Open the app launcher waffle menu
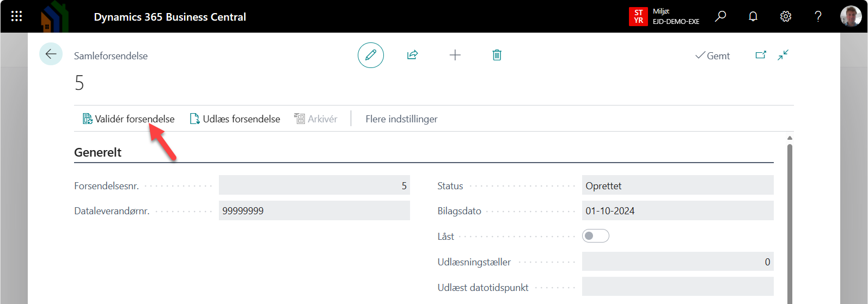 [16, 16]
